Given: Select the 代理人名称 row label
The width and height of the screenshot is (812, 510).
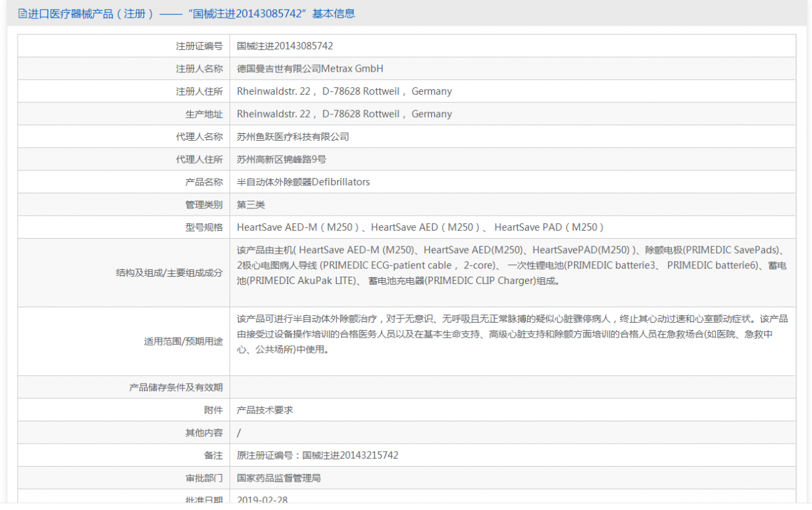Looking at the screenshot, I should [199, 137].
